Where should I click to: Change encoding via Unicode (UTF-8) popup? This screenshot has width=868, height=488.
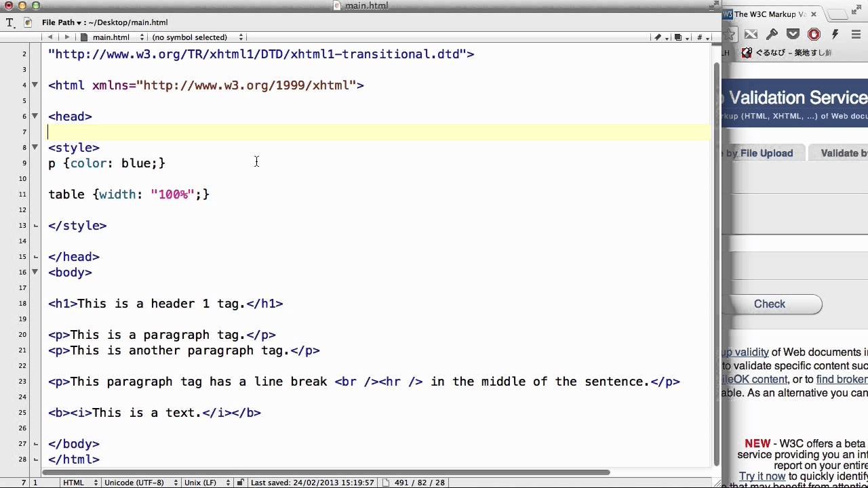[140, 483]
